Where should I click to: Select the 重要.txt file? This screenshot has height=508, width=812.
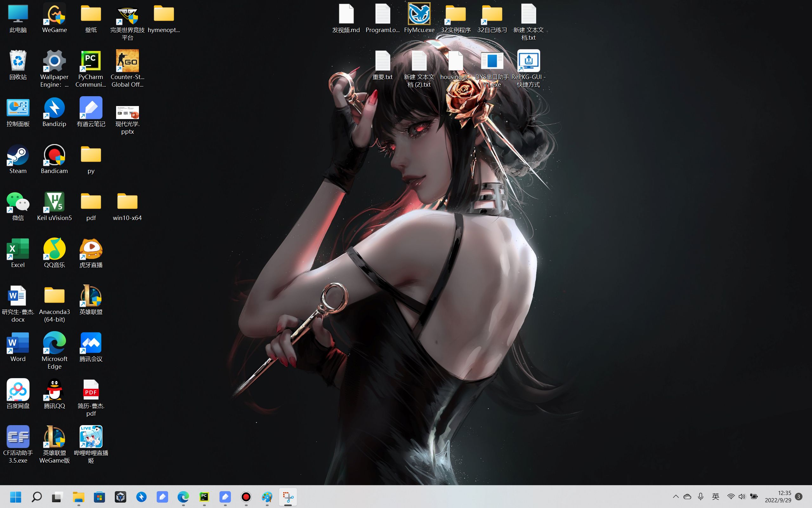[x=383, y=65]
